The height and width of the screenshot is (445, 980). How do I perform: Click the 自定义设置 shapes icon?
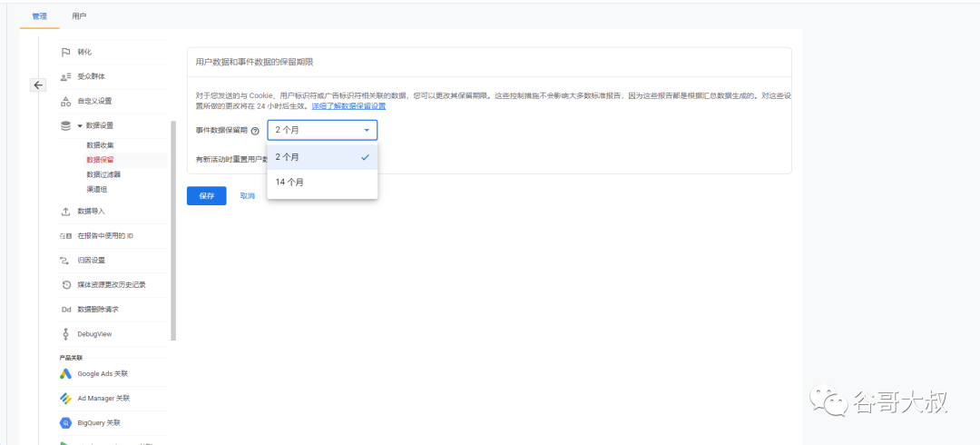click(x=65, y=101)
